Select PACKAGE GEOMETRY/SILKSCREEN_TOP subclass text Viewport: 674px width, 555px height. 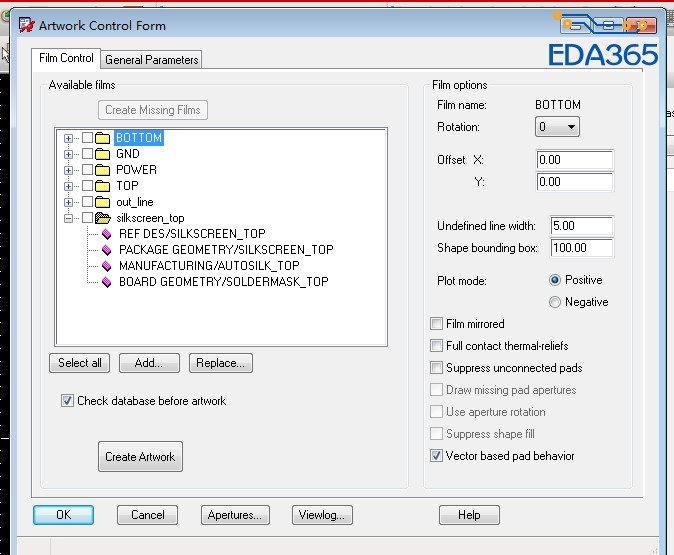(x=226, y=250)
